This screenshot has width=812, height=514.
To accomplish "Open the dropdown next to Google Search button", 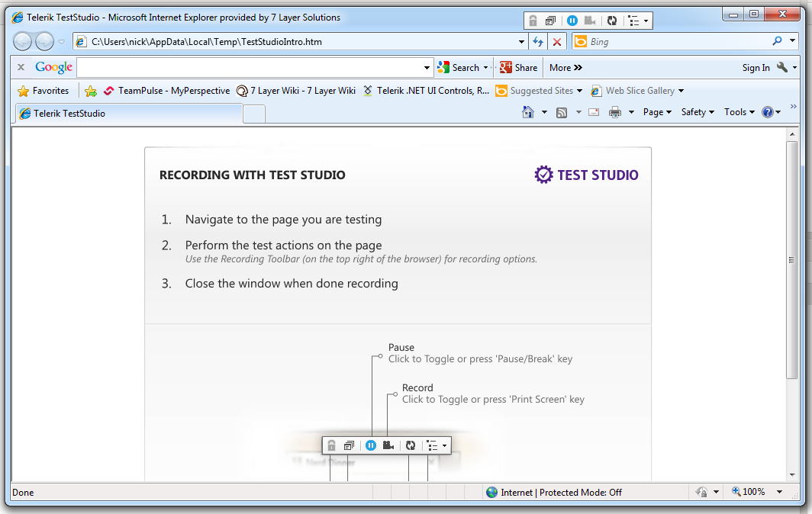I will [x=485, y=68].
